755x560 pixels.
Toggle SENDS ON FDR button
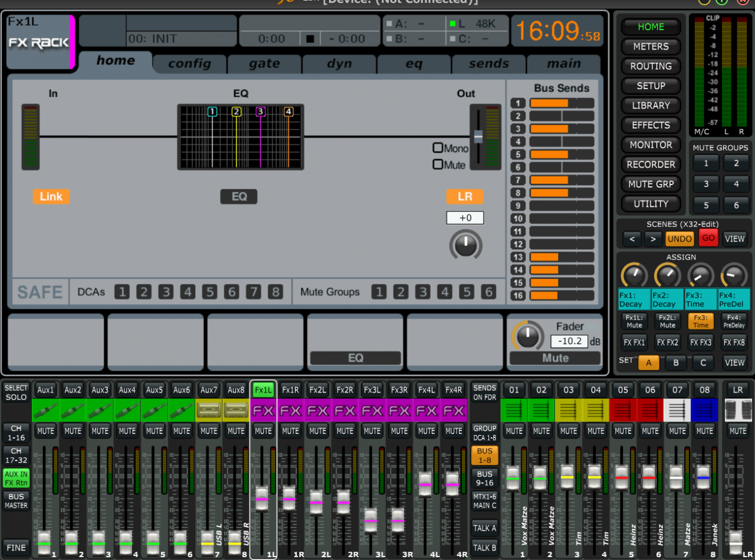tap(484, 393)
